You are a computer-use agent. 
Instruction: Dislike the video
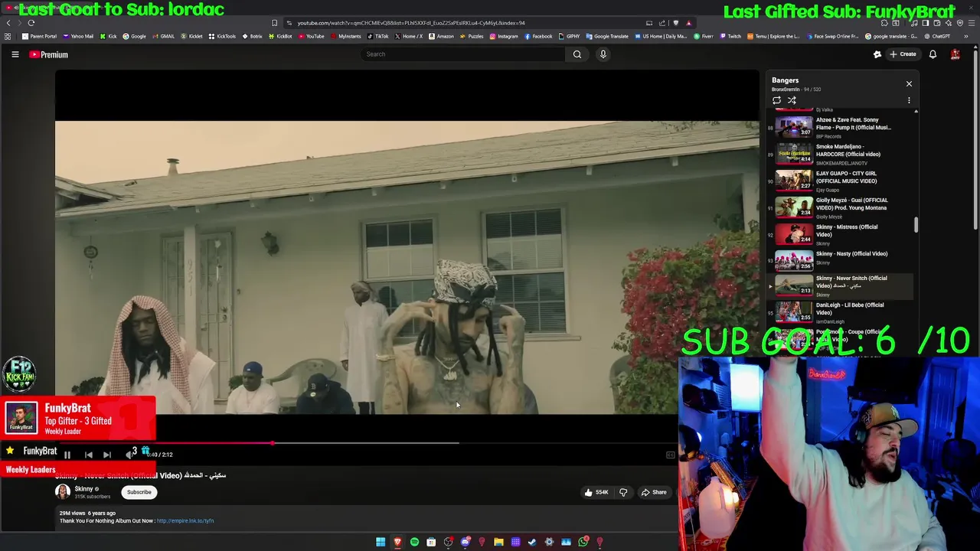coord(623,492)
